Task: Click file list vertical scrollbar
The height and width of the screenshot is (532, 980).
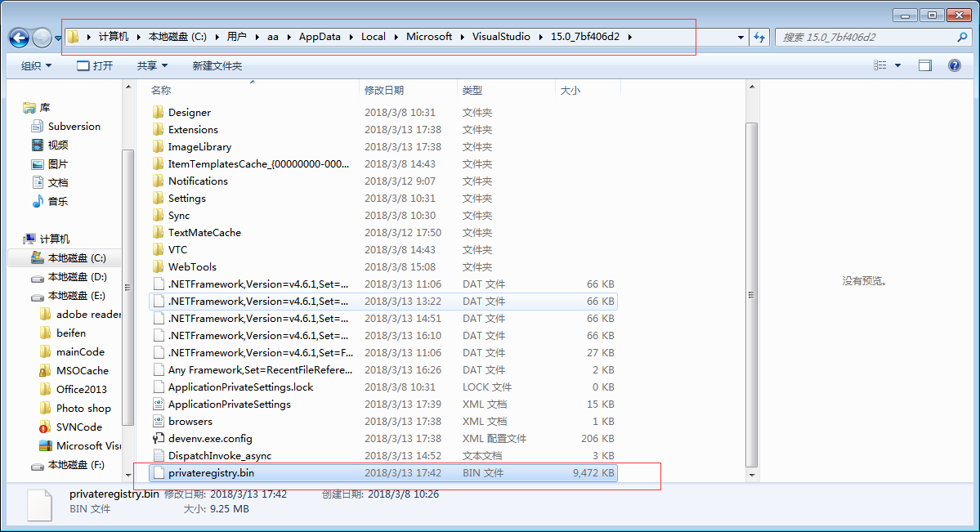Action: pos(751,295)
